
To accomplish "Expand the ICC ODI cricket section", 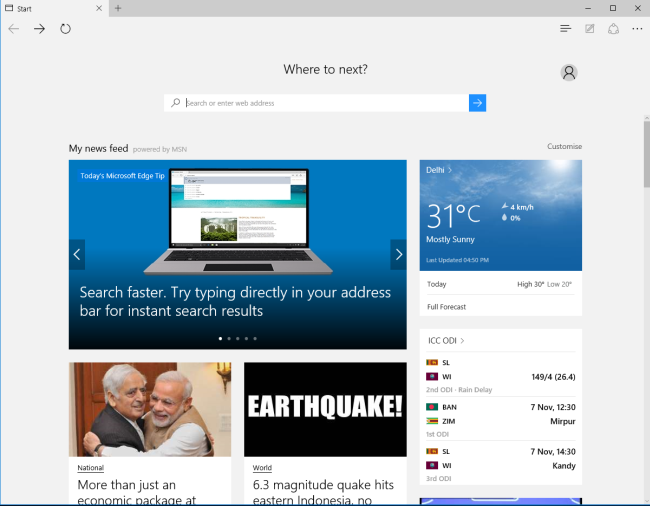I will pyautogui.click(x=446, y=341).
